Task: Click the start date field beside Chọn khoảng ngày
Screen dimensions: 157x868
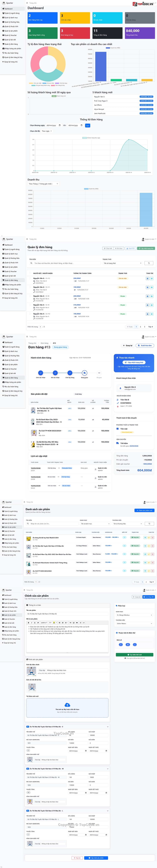Action: pyautogui.click(x=54, y=125)
